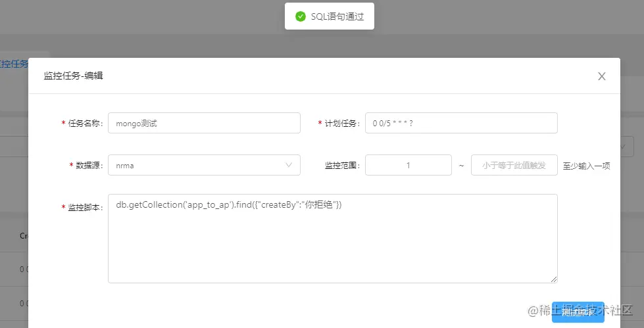Click the textarea resize handle corner
The width and height of the screenshot is (644, 328).
point(554,279)
